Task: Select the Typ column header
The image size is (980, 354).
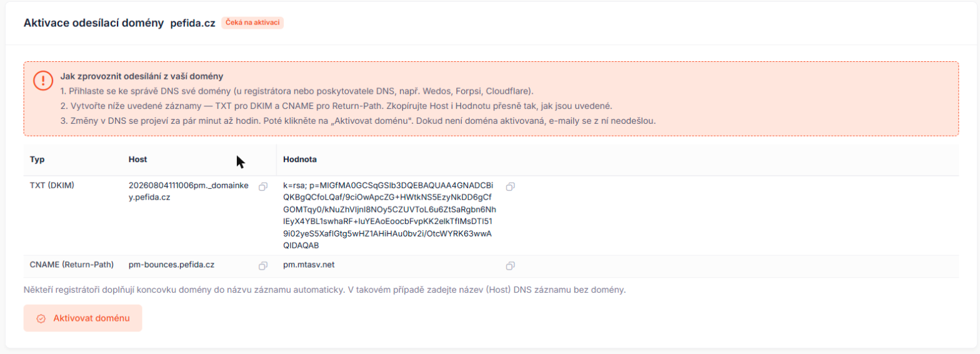Action: coord(37,159)
